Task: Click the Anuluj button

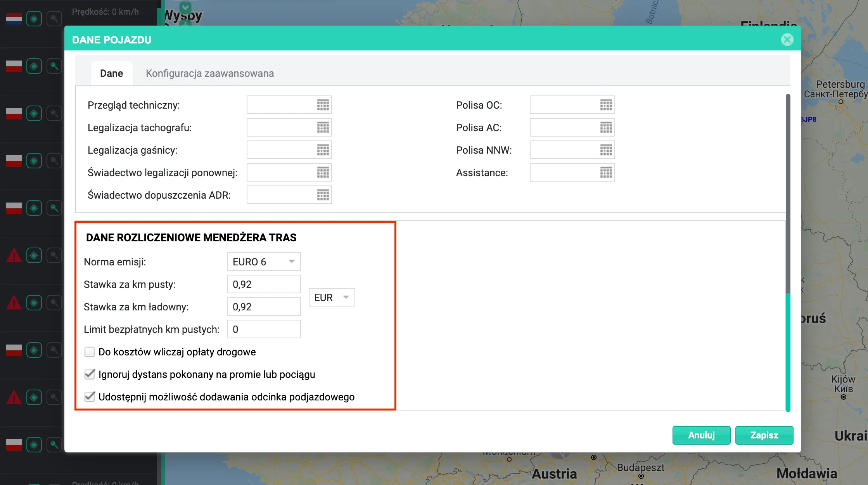Action: [x=701, y=435]
